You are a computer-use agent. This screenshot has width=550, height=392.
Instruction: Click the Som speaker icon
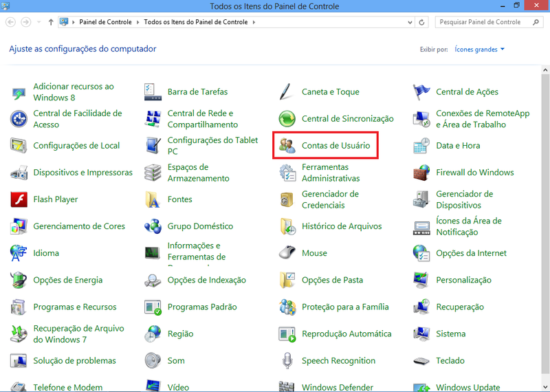153,360
